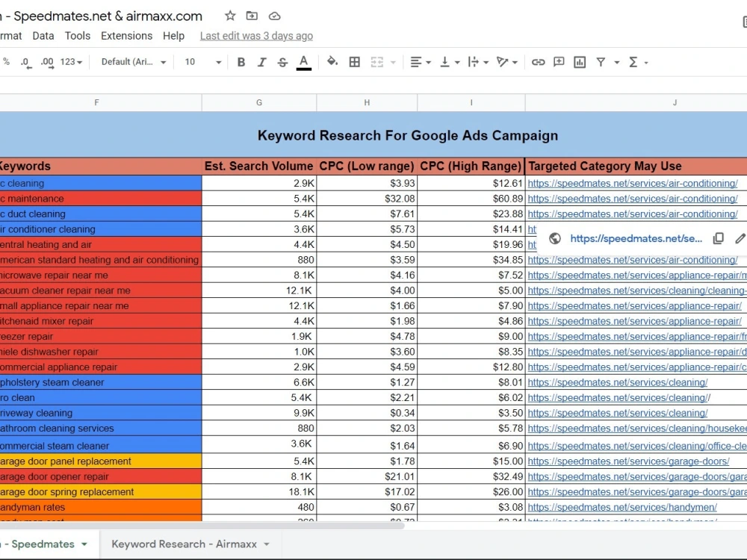Image resolution: width=747 pixels, height=560 pixels.
Task: Open the fill color paint bucket
Action: click(332, 61)
